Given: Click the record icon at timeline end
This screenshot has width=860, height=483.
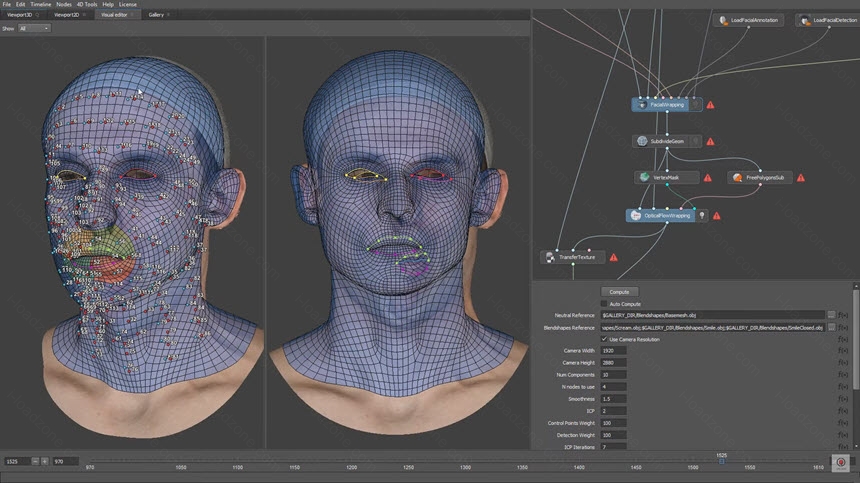Looking at the screenshot, I should pos(841,463).
